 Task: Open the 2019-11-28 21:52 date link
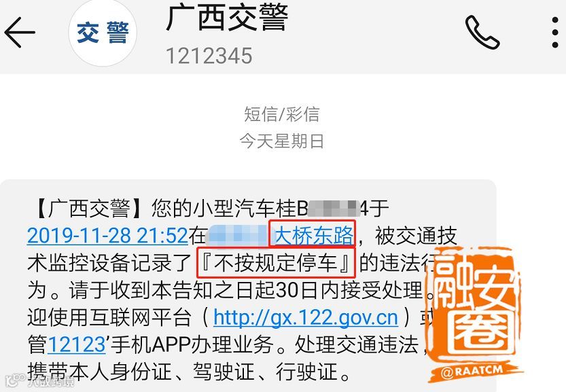107,236
